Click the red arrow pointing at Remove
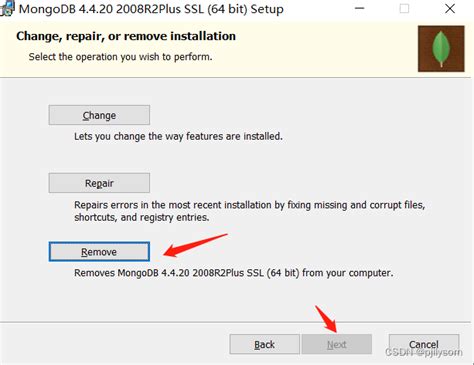Screen dimensions: 474x365 195,245
